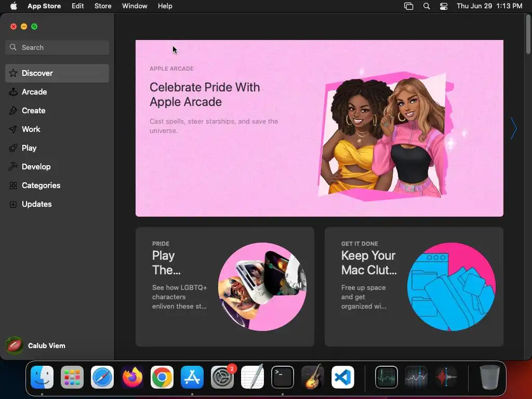Image resolution: width=532 pixels, height=399 pixels.
Task: Open the Categories section in the sidebar
Action: pos(57,185)
